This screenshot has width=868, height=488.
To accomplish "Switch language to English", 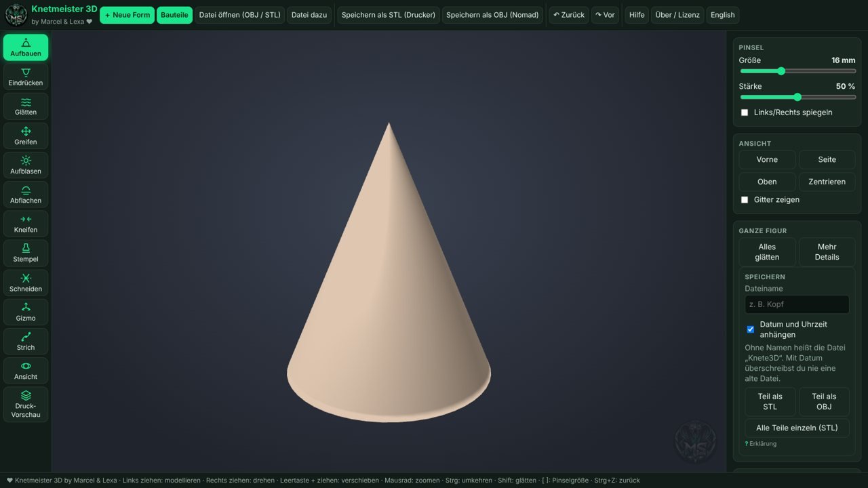I will 723,15.
